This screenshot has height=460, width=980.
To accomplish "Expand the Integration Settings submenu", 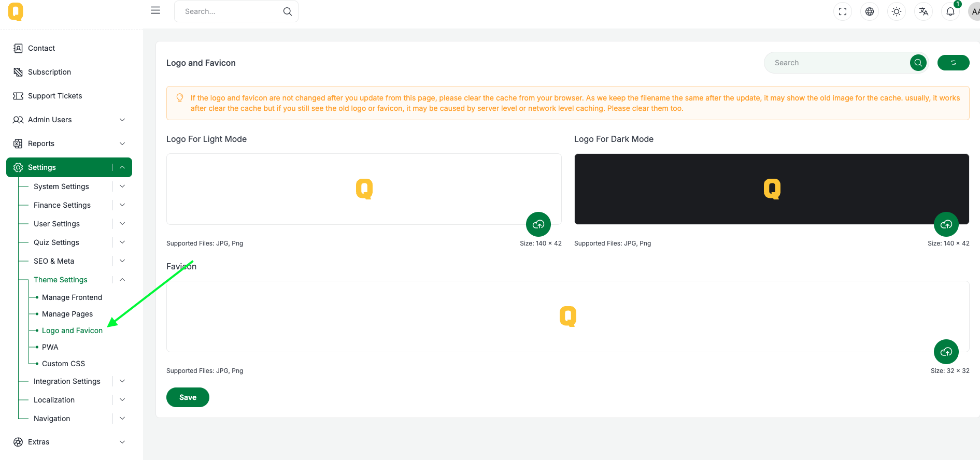I will 122,381.
